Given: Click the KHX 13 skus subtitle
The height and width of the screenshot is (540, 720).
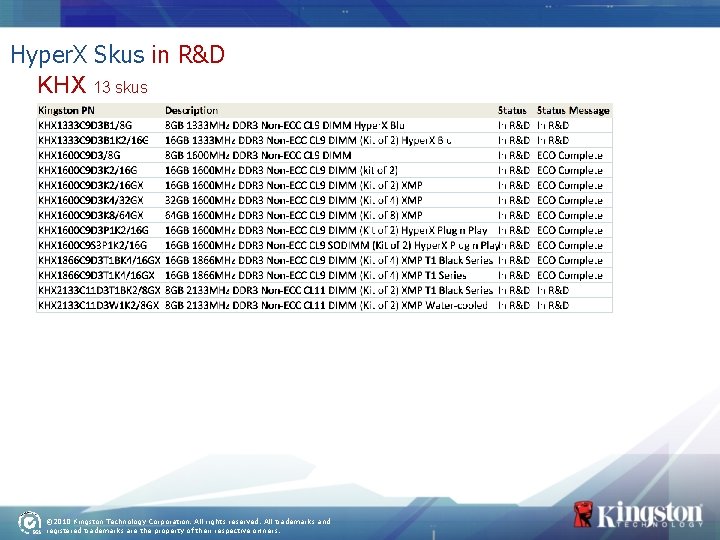Looking at the screenshot, I should tap(93, 85).
